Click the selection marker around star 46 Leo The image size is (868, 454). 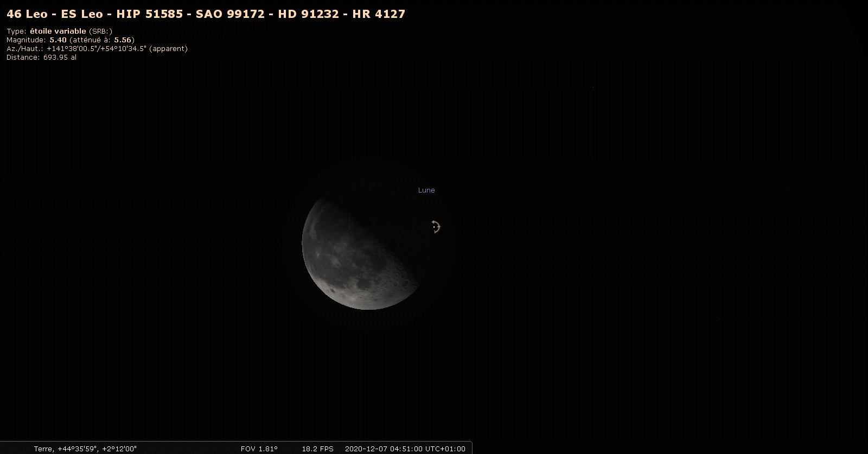click(x=435, y=227)
